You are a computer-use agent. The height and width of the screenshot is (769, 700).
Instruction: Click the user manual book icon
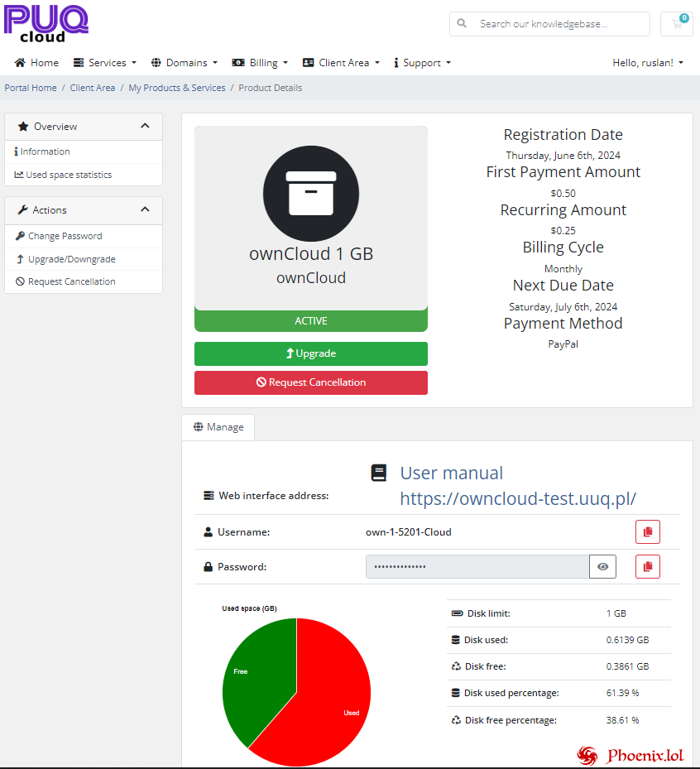click(379, 473)
